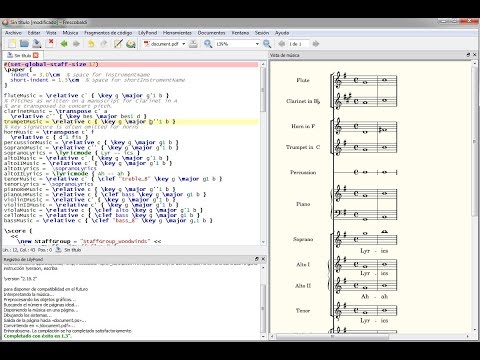Close the document with the red X toolbar icon
The height and width of the screenshot is (360, 480).
tap(50, 43)
